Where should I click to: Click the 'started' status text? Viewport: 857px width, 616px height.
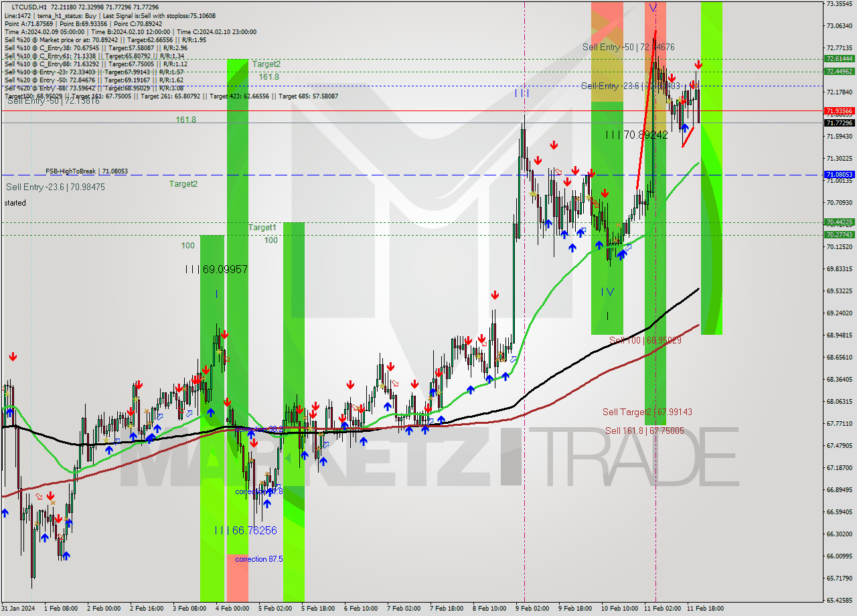(15, 203)
